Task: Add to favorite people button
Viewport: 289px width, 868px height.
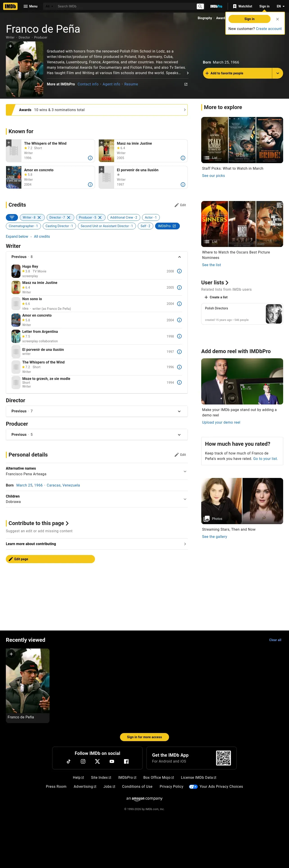Action: click(x=237, y=73)
